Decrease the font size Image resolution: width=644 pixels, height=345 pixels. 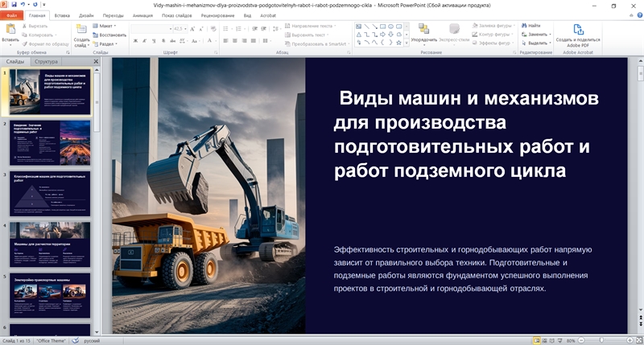pyautogui.click(x=200, y=29)
